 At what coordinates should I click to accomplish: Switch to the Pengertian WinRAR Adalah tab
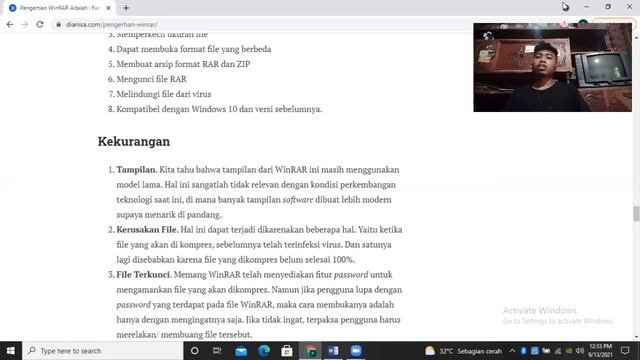tap(60, 8)
